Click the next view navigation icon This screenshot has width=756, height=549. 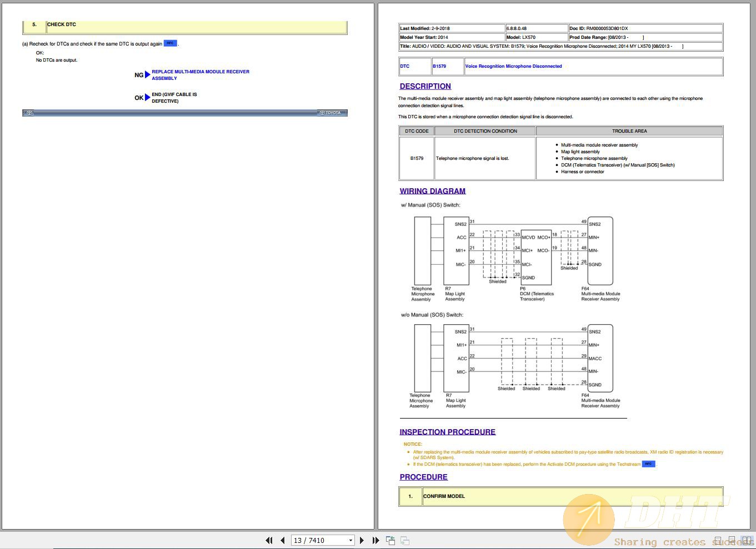click(405, 540)
